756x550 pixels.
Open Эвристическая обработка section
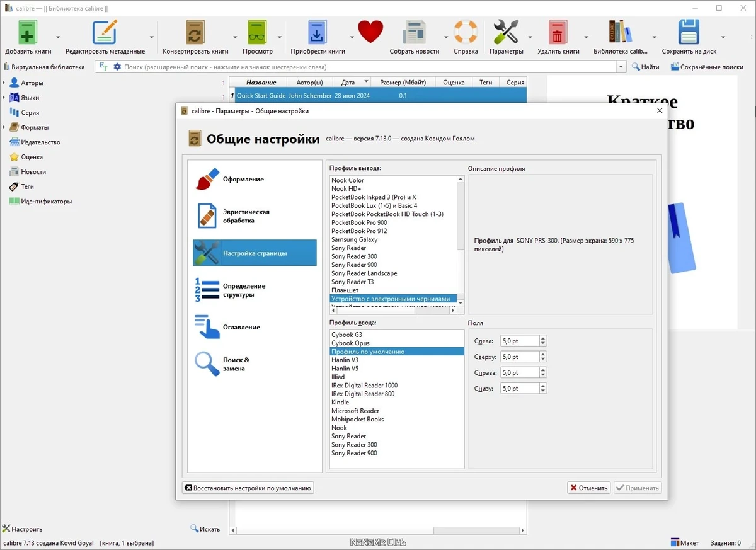pos(255,216)
